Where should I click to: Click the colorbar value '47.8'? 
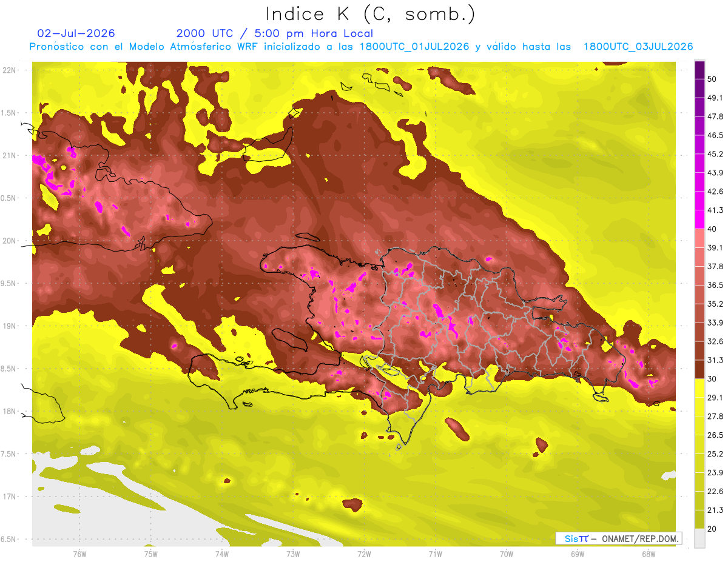point(715,117)
